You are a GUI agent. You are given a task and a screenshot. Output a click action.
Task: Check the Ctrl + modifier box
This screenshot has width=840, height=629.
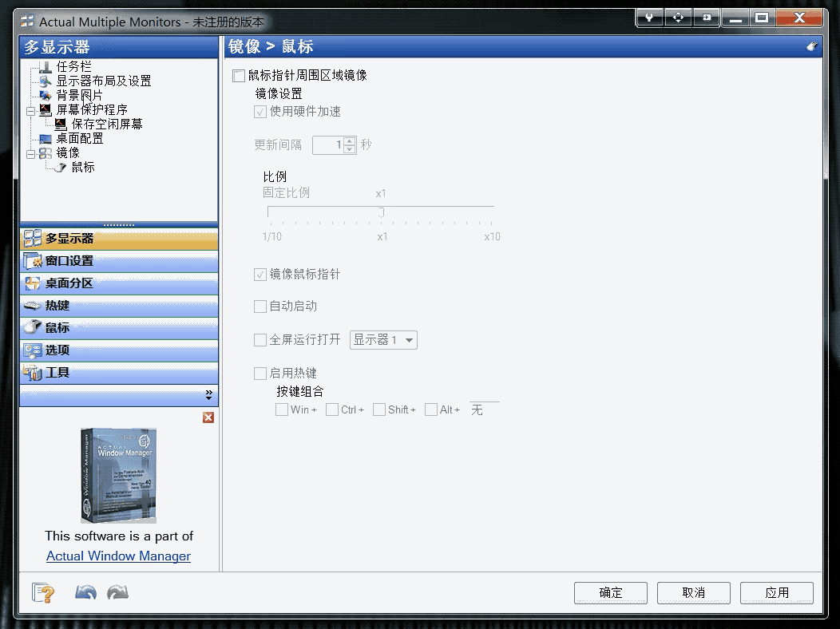pos(332,409)
